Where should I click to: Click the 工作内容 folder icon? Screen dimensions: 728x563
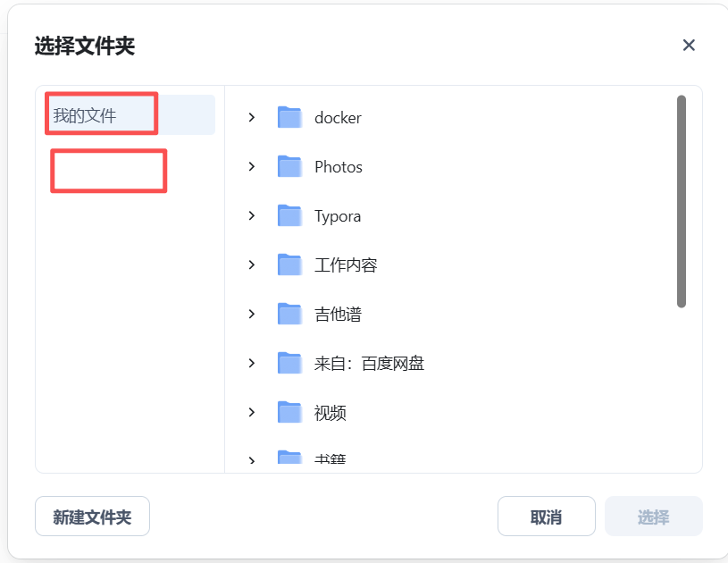[289, 265]
